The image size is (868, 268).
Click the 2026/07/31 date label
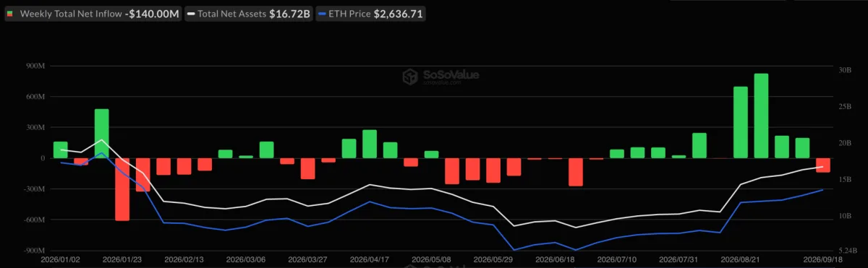pos(679,259)
